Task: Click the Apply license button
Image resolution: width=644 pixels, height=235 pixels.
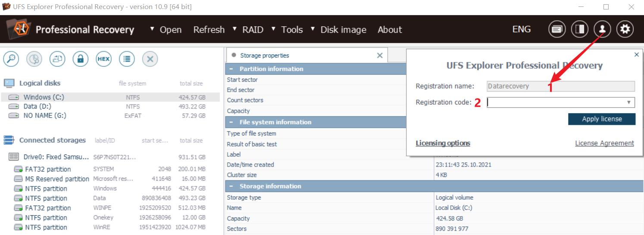Action: point(602,119)
